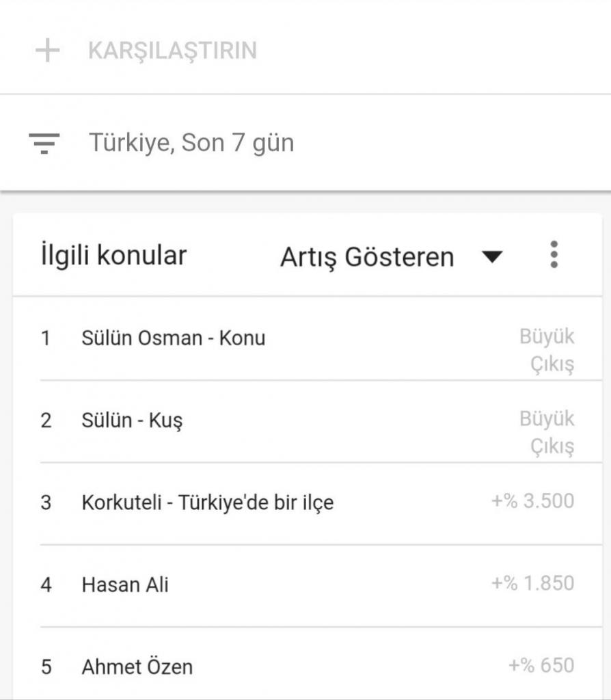Select the Artış Gösteren sort label
The width and height of the screenshot is (611, 700).
pyautogui.click(x=367, y=257)
